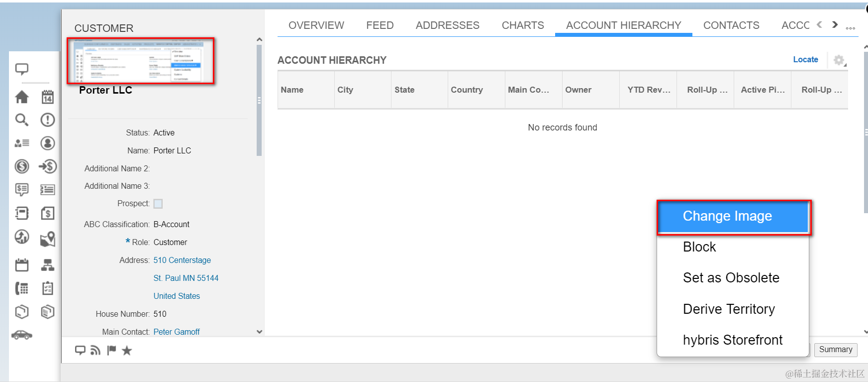Click the Role value Customer

[170, 242]
